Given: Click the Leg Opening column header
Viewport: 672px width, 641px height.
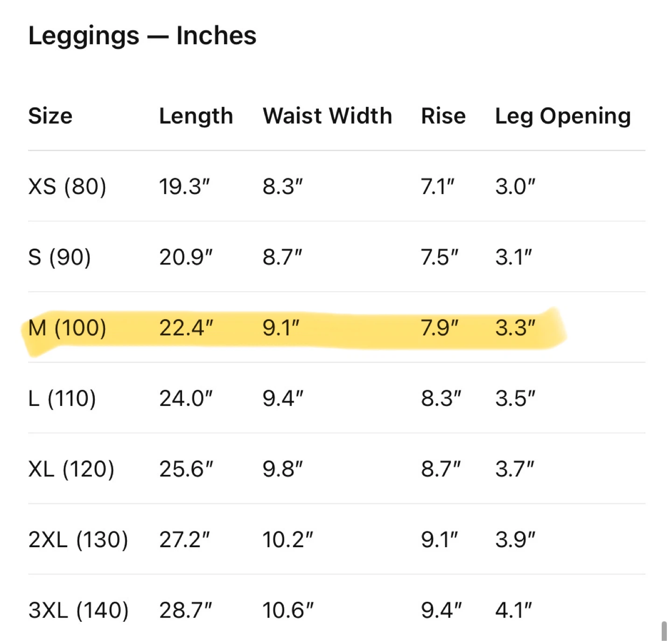Looking at the screenshot, I should [x=563, y=117].
